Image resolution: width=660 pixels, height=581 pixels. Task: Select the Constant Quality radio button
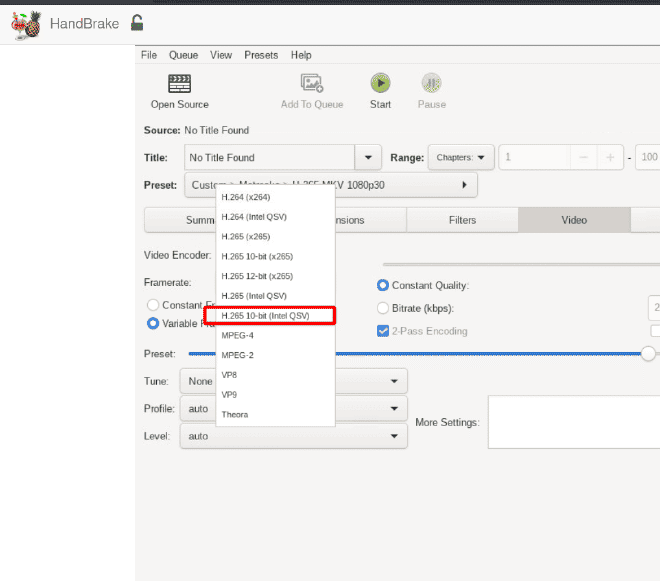click(383, 285)
